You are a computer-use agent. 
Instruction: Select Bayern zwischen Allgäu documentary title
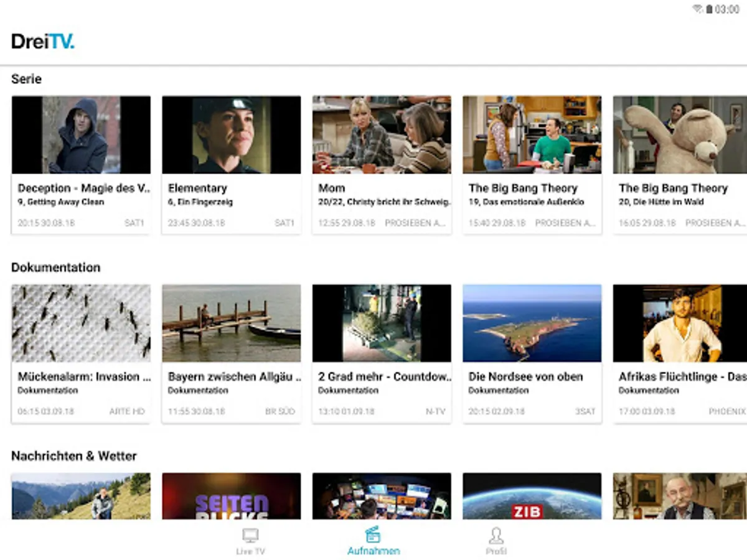tap(234, 376)
